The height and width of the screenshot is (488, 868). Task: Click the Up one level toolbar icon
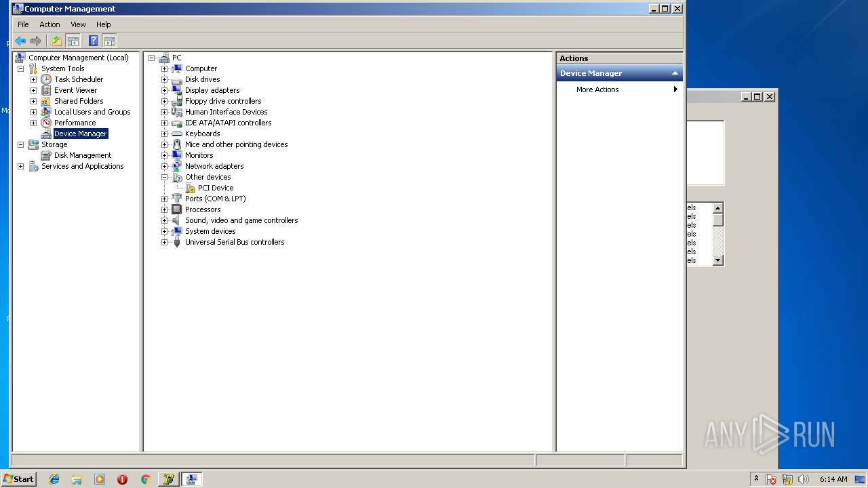pyautogui.click(x=57, y=41)
